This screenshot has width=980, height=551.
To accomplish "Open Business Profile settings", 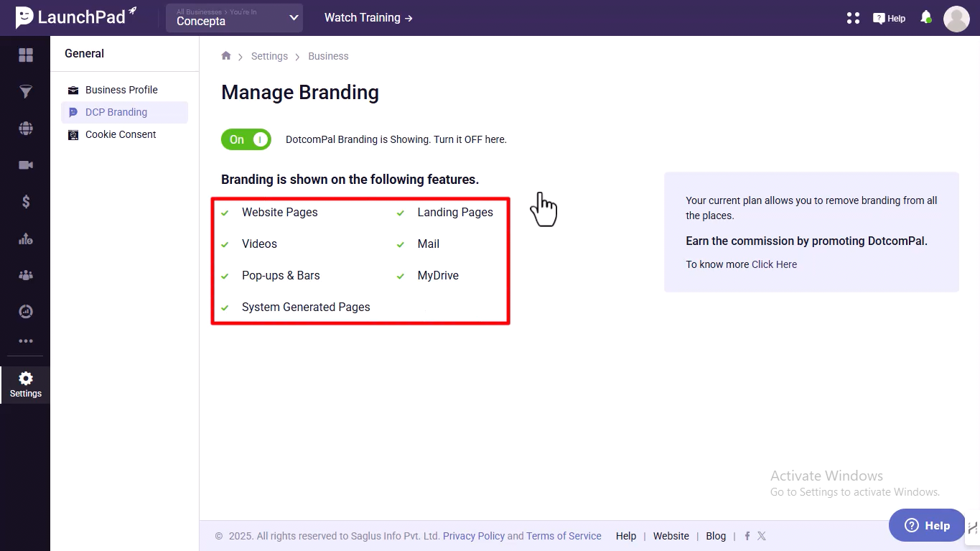I will click(x=121, y=90).
